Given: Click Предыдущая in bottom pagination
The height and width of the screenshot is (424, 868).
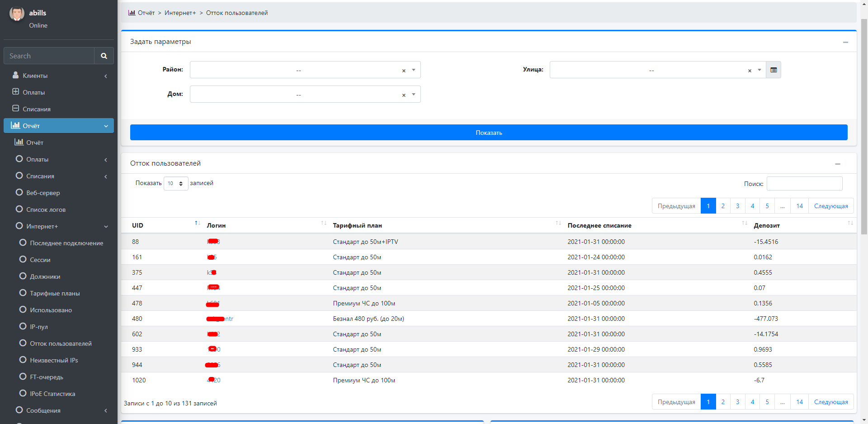Looking at the screenshot, I should click(676, 402).
